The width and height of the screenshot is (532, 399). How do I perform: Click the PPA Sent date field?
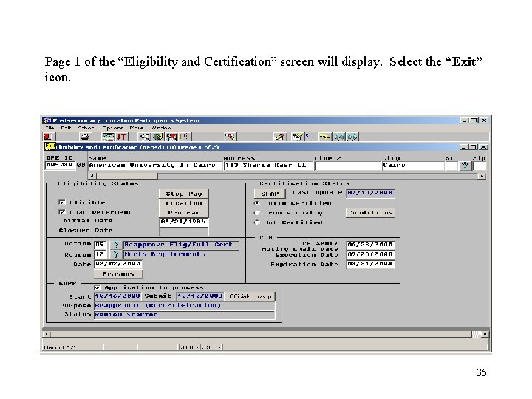(x=370, y=245)
